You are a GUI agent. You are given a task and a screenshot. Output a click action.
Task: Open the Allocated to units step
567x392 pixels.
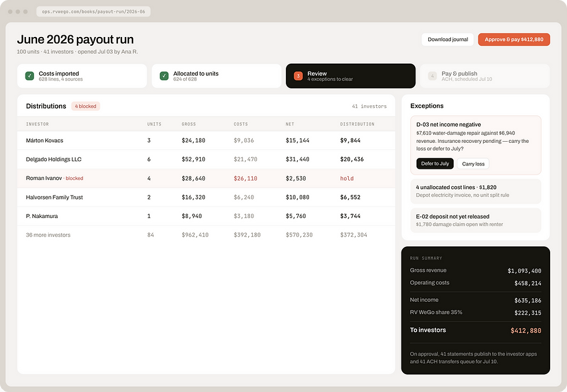pos(216,76)
